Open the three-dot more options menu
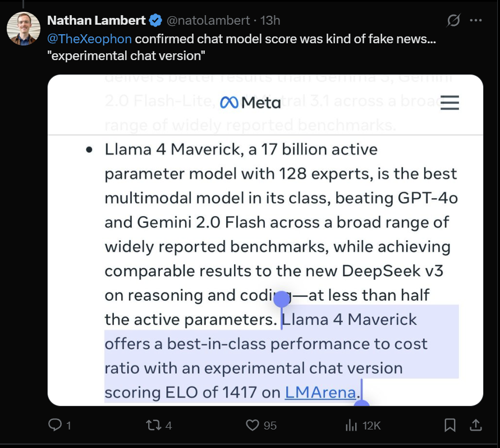The width and height of the screenshot is (500, 448). tap(476, 20)
